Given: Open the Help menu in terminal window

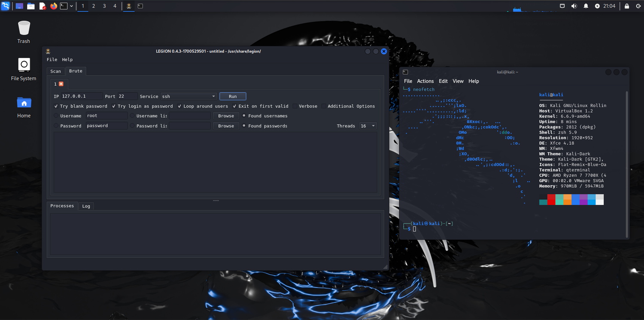Looking at the screenshot, I should click(x=474, y=81).
